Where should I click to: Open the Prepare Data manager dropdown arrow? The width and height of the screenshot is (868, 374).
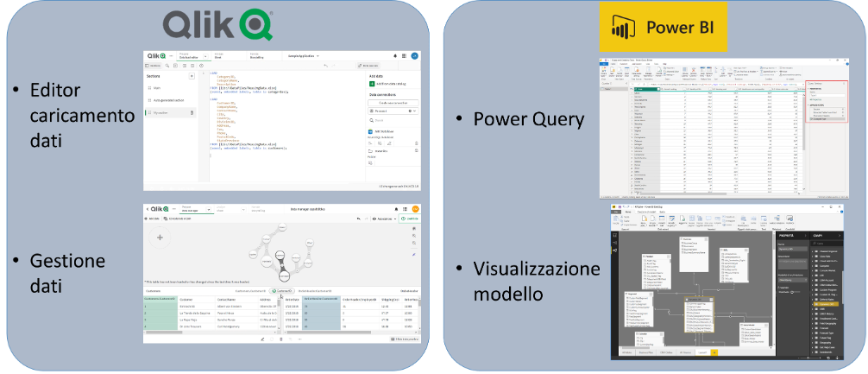(x=209, y=209)
